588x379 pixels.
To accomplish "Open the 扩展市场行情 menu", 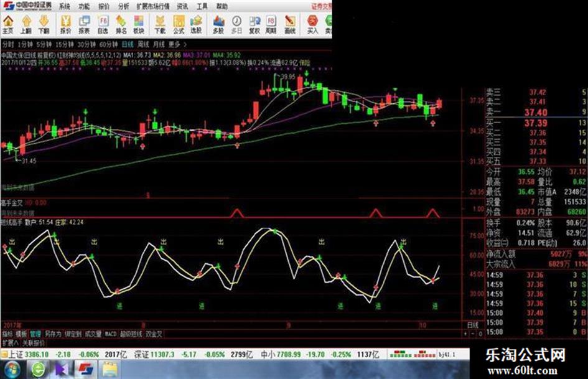I will coord(152,6).
